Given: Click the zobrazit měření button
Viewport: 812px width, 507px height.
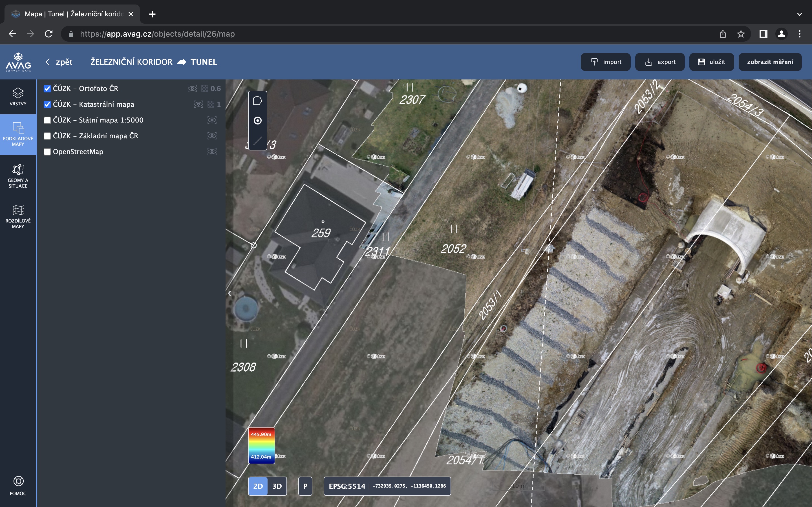Looking at the screenshot, I should pyautogui.click(x=770, y=62).
